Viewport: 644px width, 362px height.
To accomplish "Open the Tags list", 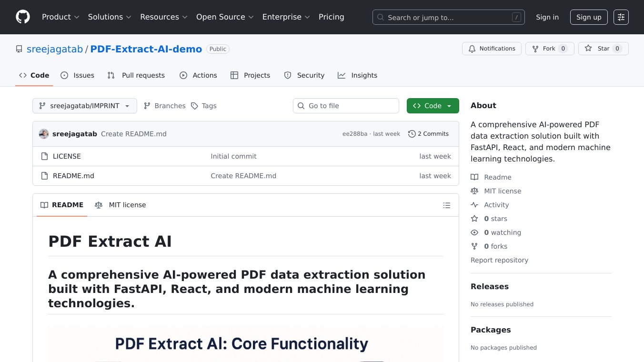I will [x=204, y=106].
